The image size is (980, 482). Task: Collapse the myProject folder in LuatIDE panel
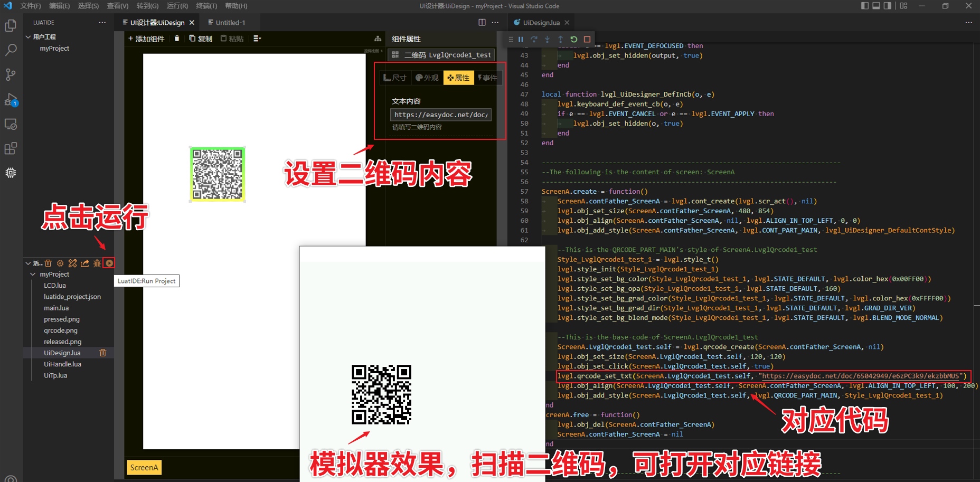pyautogui.click(x=33, y=274)
